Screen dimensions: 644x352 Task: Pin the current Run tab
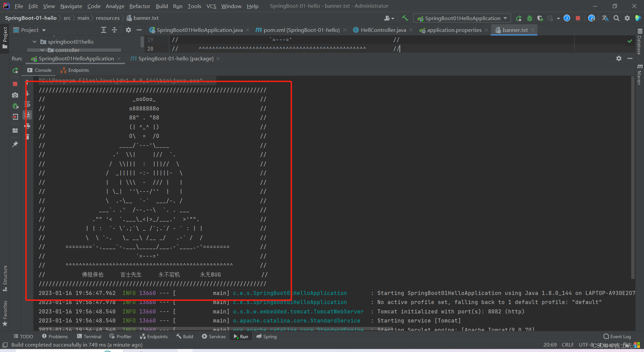tap(15, 144)
